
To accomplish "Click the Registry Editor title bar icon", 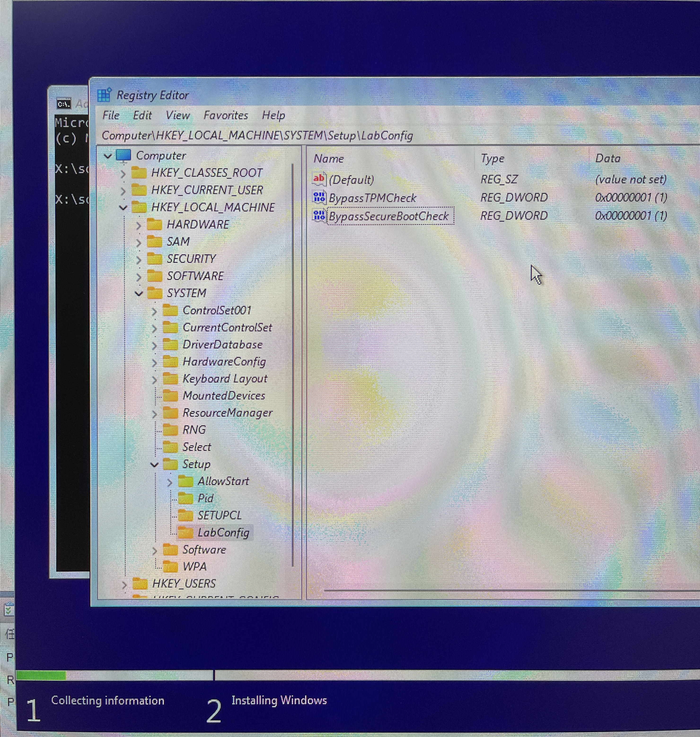I will pyautogui.click(x=104, y=95).
